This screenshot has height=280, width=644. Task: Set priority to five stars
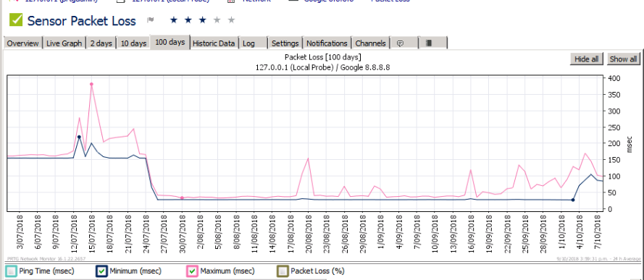231,20
